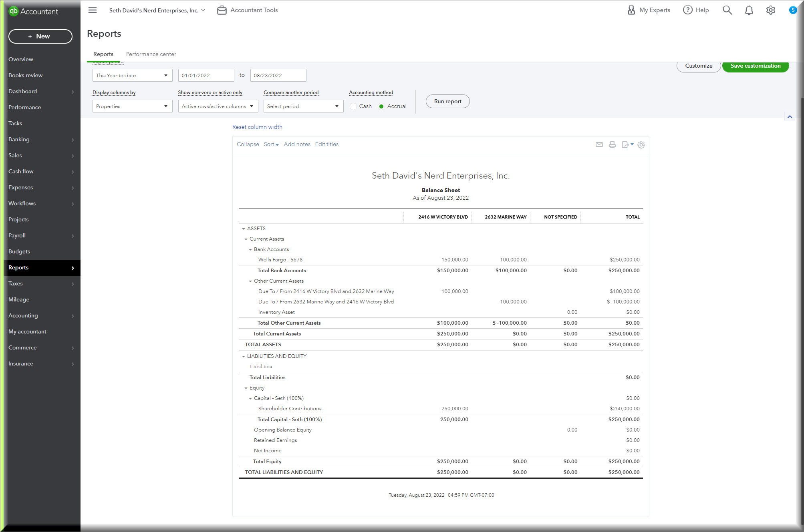Click Shareholder Contributions 250,000.00 amount
Viewport: 804px width, 532px height.
455,409
